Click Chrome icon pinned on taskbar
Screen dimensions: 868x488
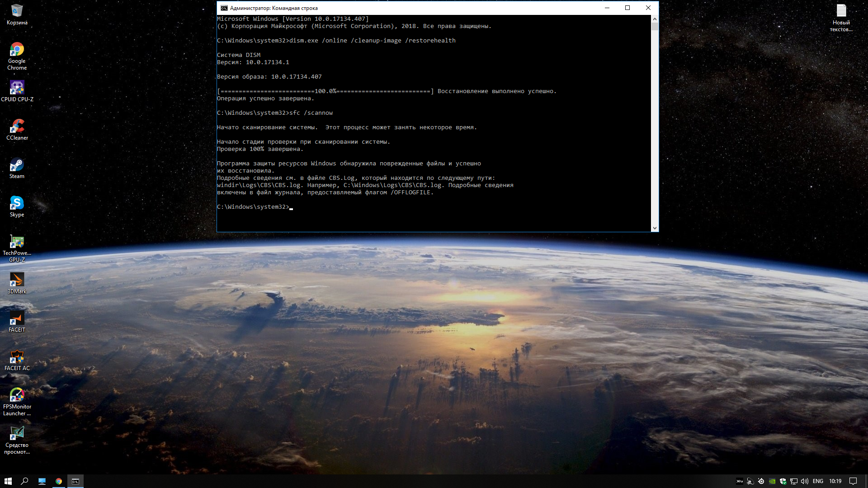[59, 481]
